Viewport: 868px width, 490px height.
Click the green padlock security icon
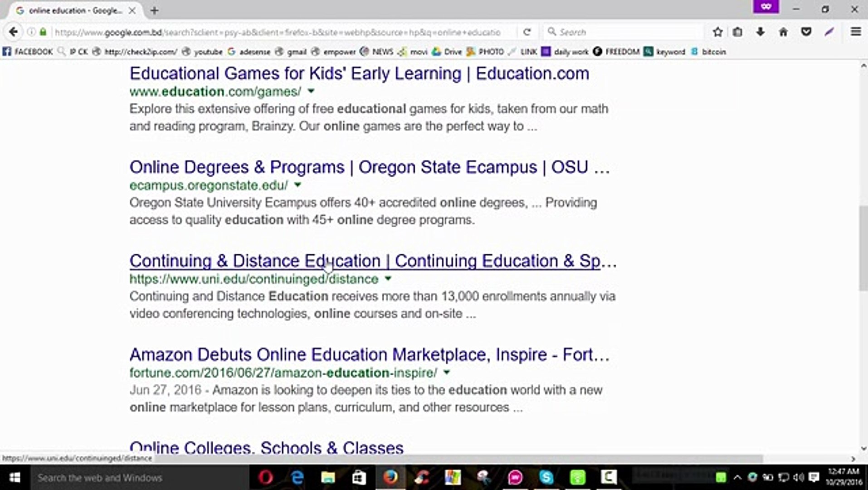pos(43,32)
